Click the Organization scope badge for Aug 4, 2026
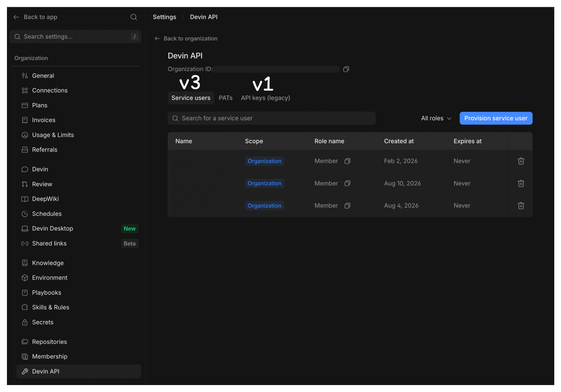The height and width of the screenshot is (392, 561). click(x=264, y=206)
